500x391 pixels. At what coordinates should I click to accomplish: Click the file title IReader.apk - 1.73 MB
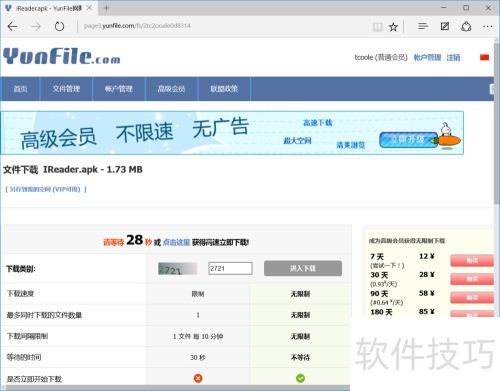point(93,169)
